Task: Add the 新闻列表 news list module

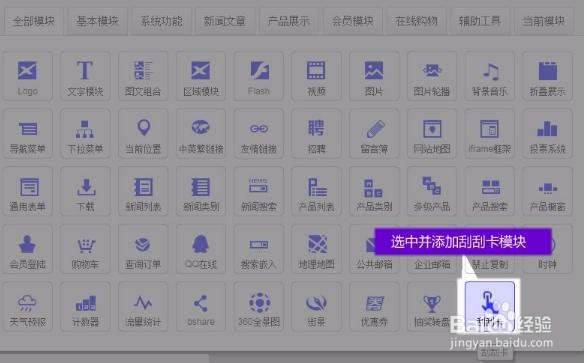Action: 143,192
